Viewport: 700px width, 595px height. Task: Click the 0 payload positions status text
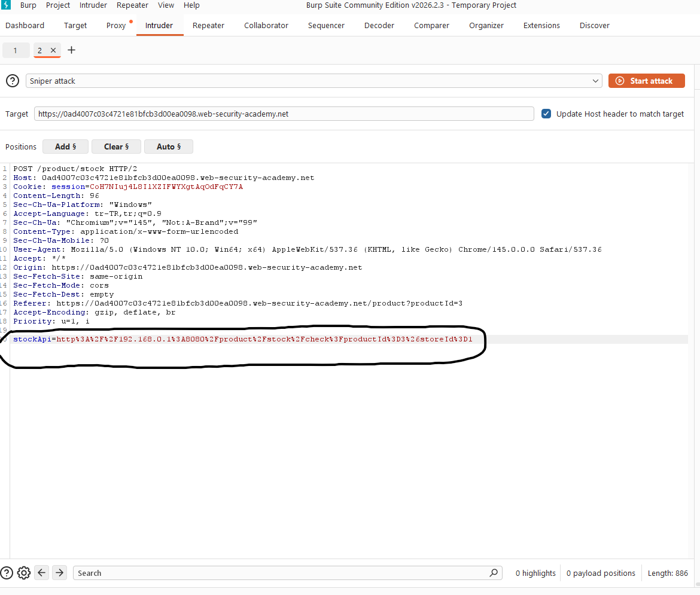click(x=601, y=573)
